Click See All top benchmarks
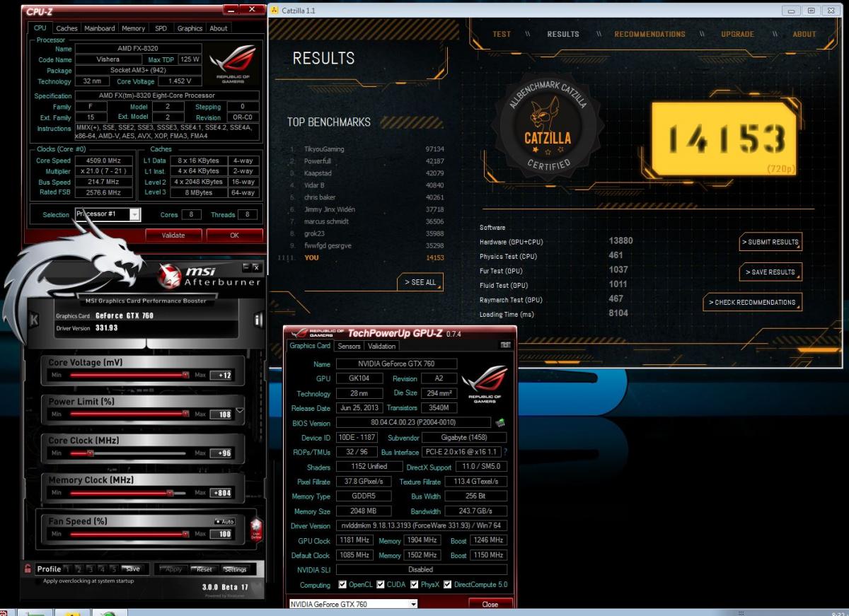The width and height of the screenshot is (849, 616). [420, 282]
